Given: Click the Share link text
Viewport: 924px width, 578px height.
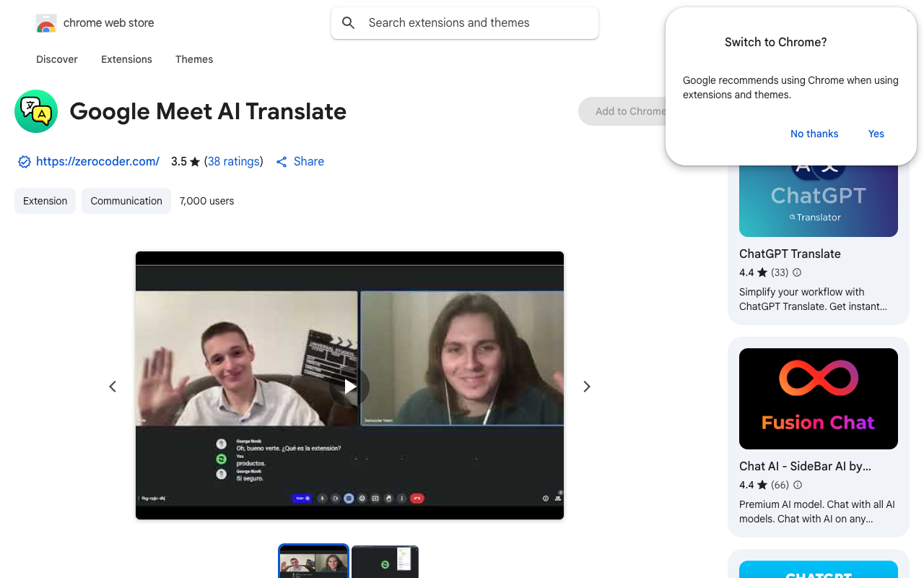Looking at the screenshot, I should [309, 162].
